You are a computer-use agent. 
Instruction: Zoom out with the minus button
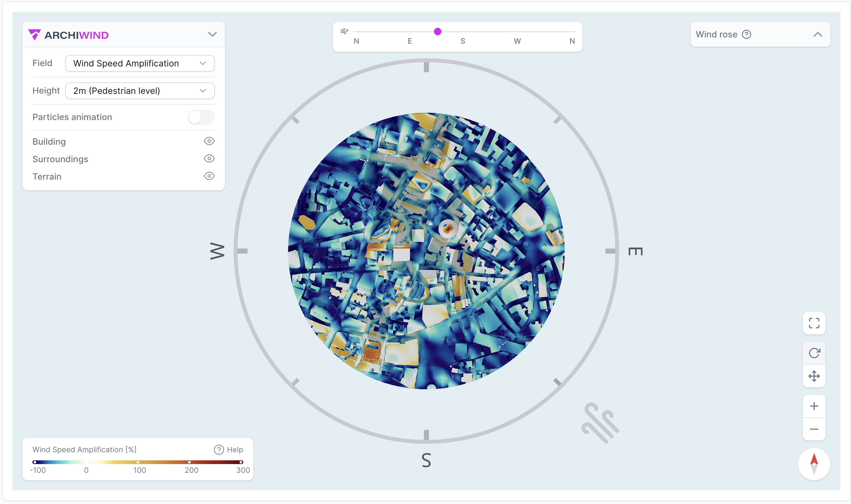(814, 429)
